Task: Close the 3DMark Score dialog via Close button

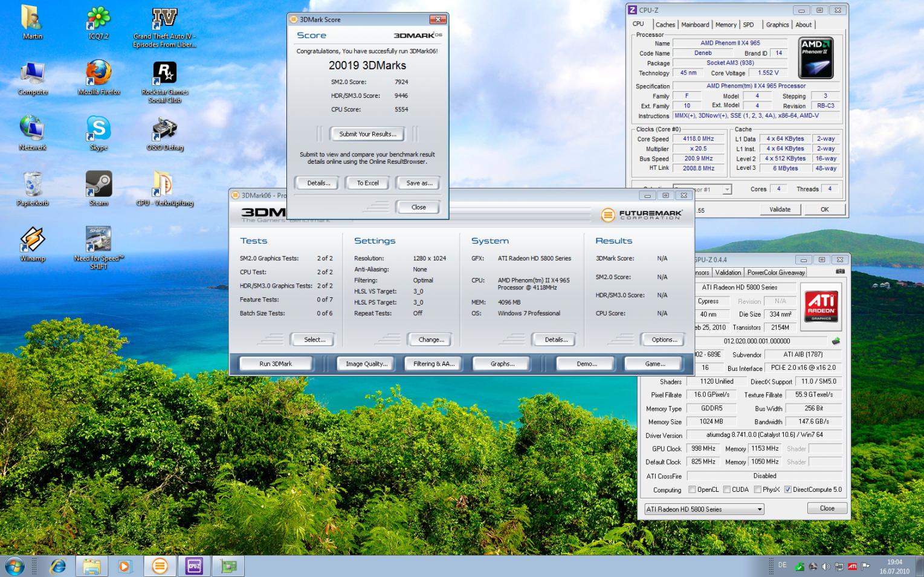Action: [x=419, y=207]
